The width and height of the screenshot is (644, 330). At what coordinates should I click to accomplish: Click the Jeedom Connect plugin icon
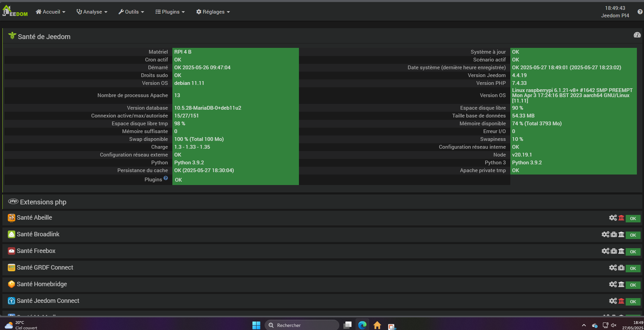pos(12,301)
